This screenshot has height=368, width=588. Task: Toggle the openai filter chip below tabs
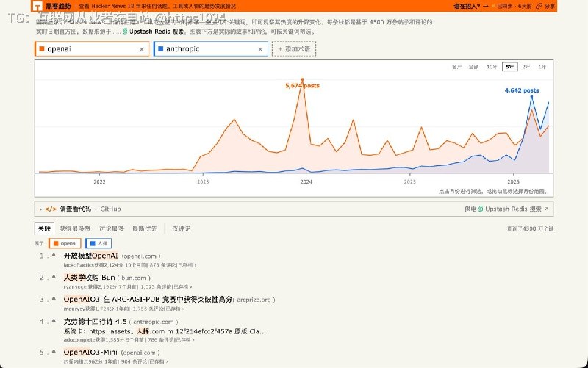tap(65, 243)
